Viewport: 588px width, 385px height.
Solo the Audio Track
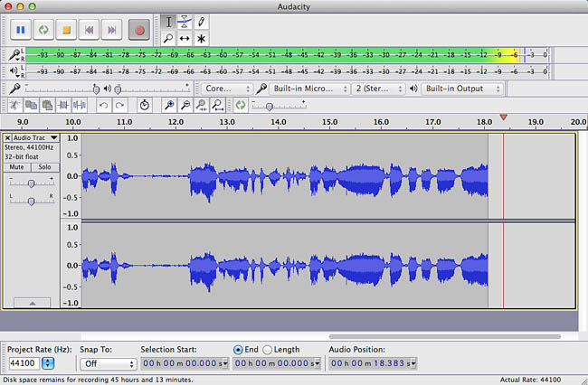point(44,167)
